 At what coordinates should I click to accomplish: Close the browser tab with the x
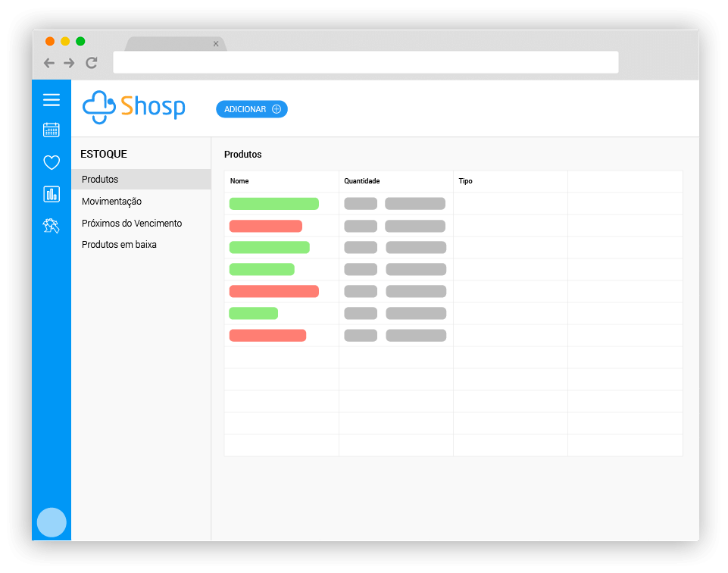[x=216, y=44]
